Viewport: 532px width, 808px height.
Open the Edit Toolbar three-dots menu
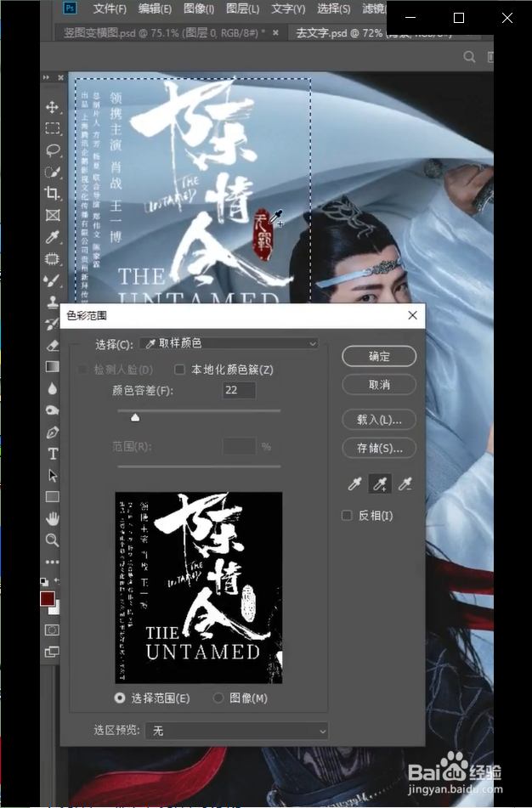[x=52, y=562]
